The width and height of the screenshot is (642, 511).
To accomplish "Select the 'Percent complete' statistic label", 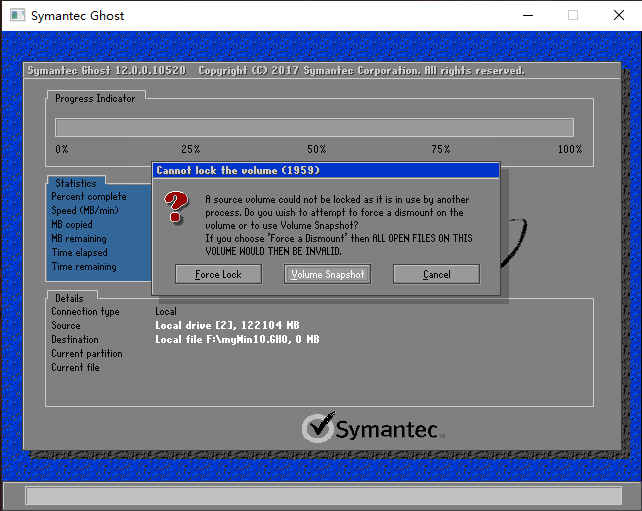I will (x=89, y=197).
